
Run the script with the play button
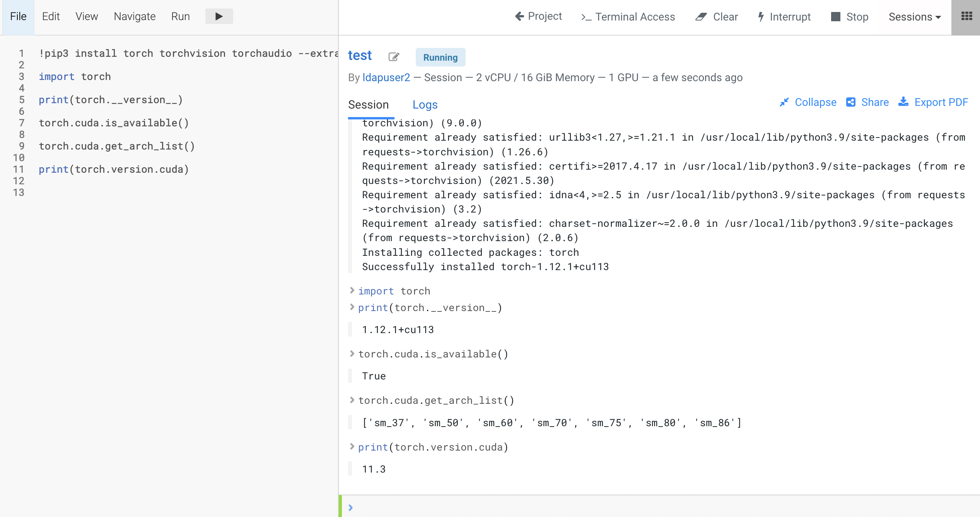tap(219, 16)
